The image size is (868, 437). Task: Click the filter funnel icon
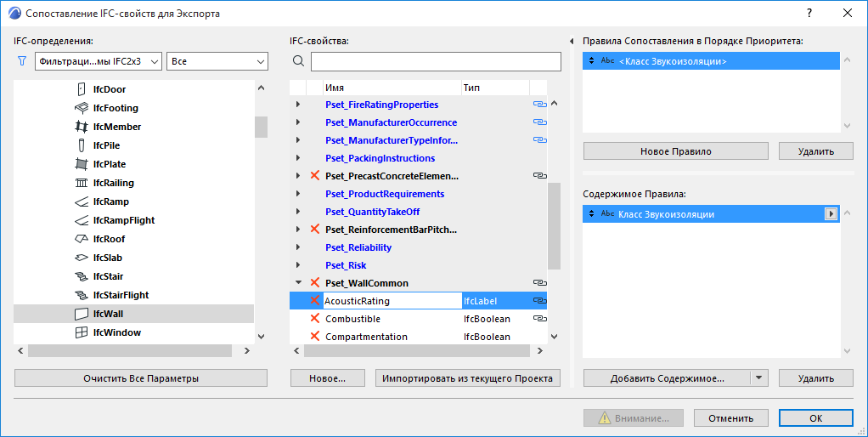22,61
